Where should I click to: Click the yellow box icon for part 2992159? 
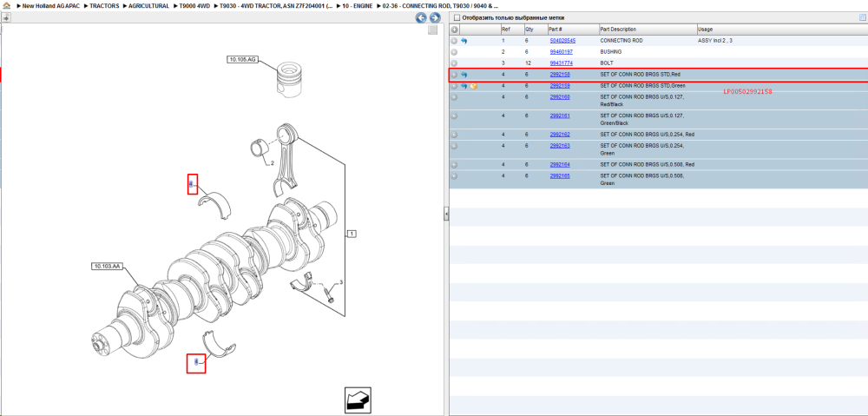click(473, 86)
